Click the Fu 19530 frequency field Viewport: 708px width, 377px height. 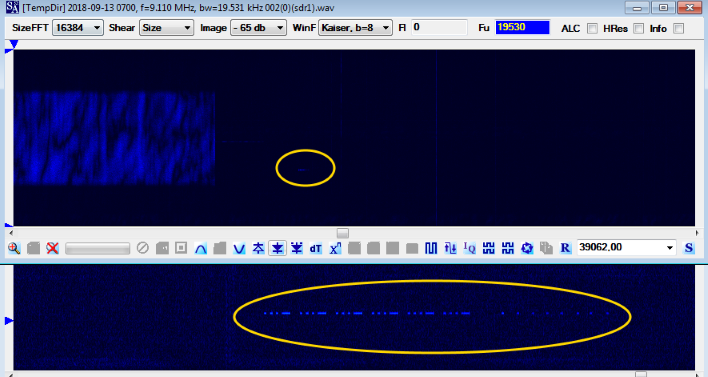click(522, 28)
